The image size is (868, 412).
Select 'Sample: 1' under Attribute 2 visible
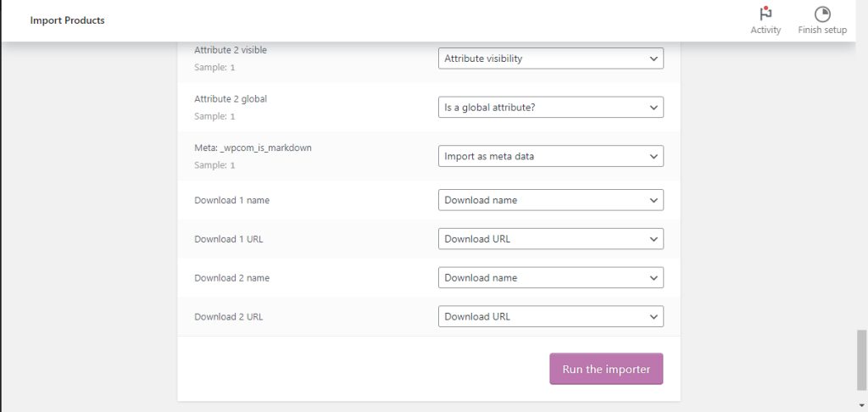point(214,68)
